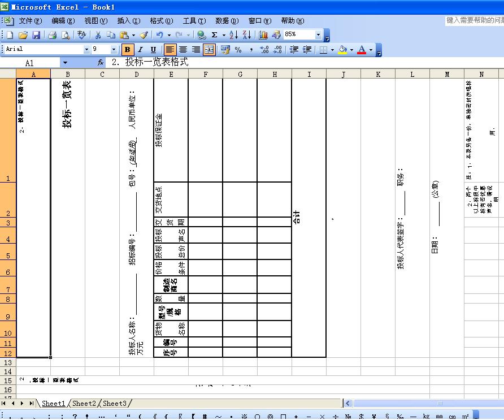Image resolution: width=504 pixels, height=420 pixels.
Task: Open the font name dropdown
Action: (x=86, y=50)
